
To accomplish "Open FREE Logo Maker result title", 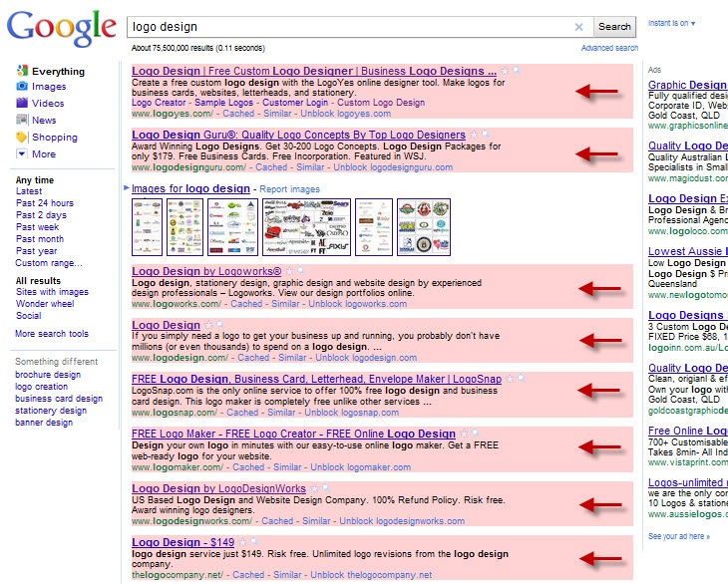I will coord(293,434).
